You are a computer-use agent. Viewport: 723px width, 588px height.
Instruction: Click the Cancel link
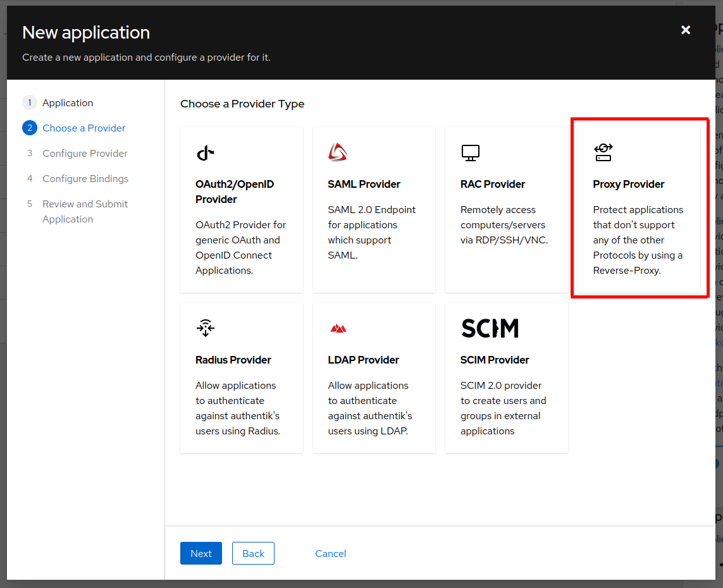330,554
